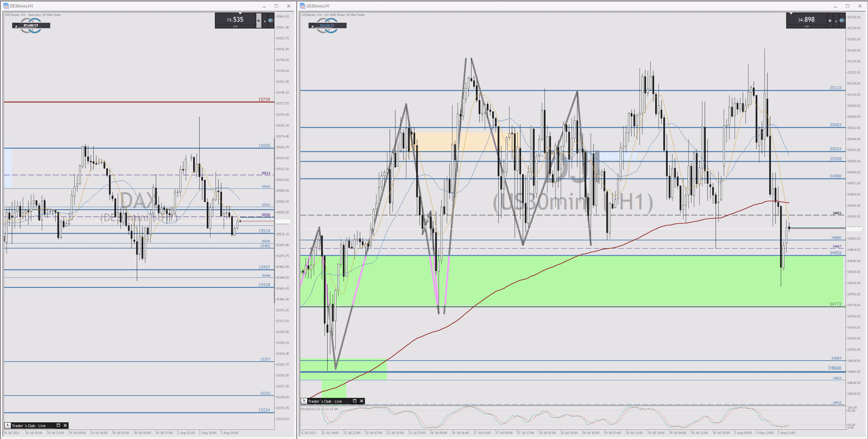Click 35242.50 on US30mini price scale
Image resolution: width=868 pixels, height=439 pixels.
tap(854, 17)
